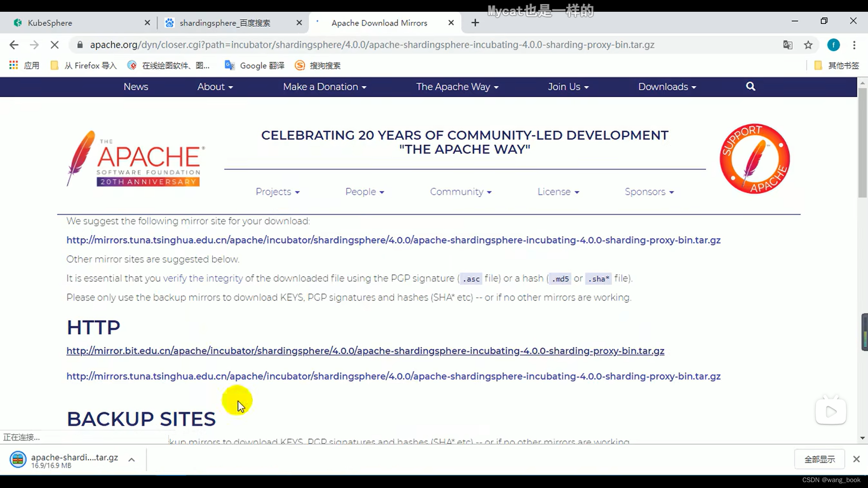The height and width of the screenshot is (488, 868).
Task: Open the Sogou search bookmark
Action: (x=318, y=66)
